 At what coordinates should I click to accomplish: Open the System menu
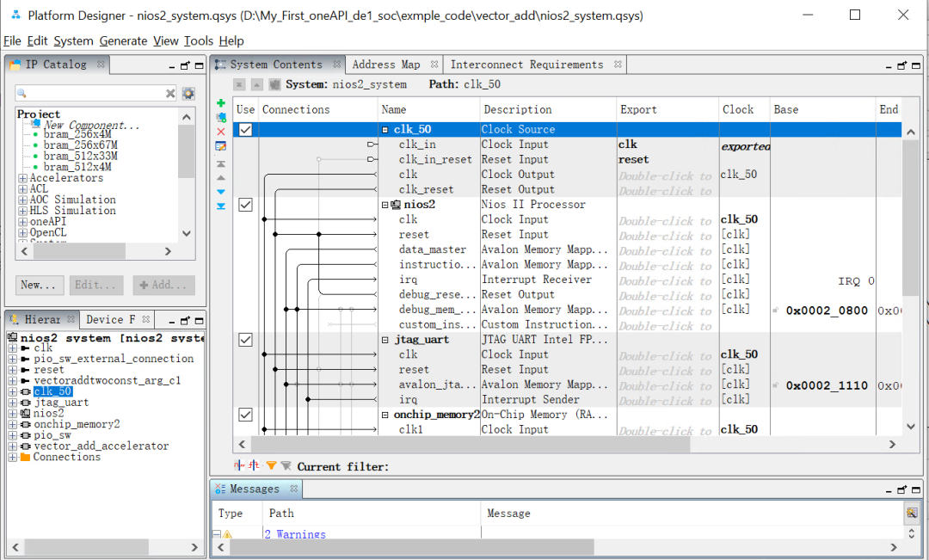point(73,41)
